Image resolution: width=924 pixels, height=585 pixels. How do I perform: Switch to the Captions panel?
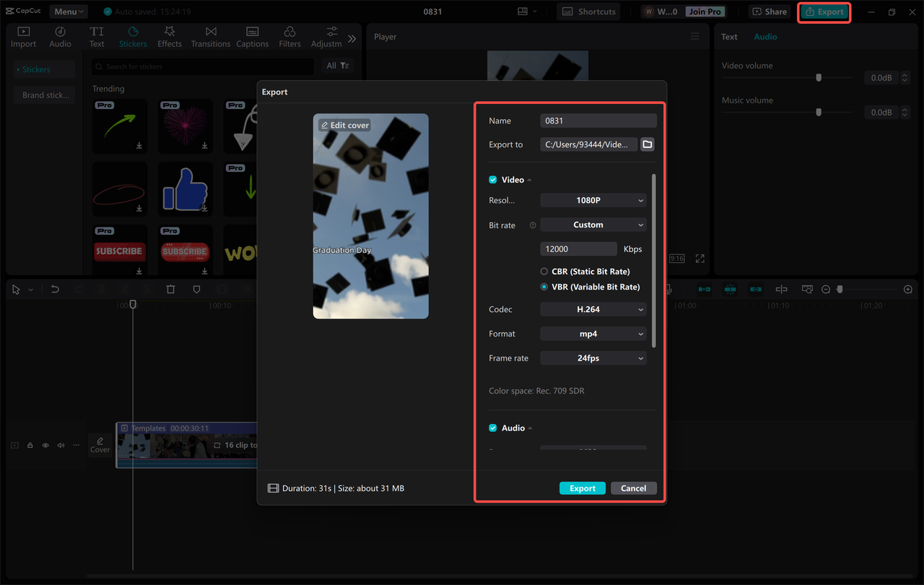click(x=252, y=36)
